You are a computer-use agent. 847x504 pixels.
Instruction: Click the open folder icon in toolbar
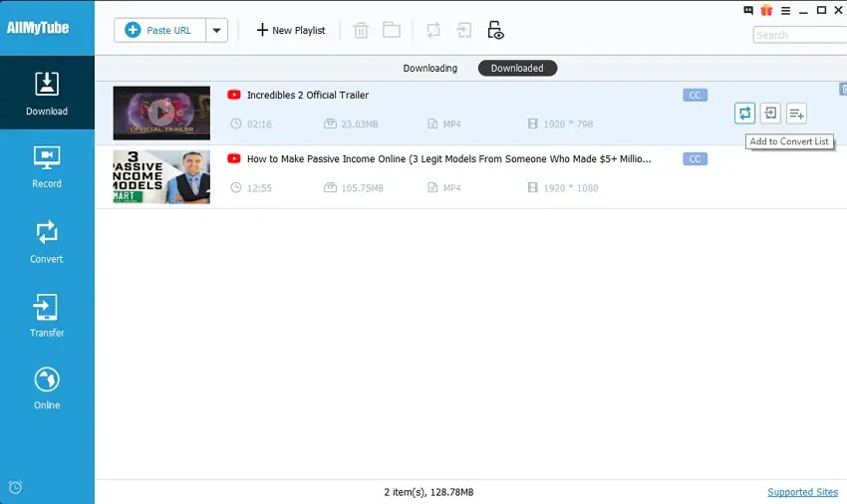[392, 30]
